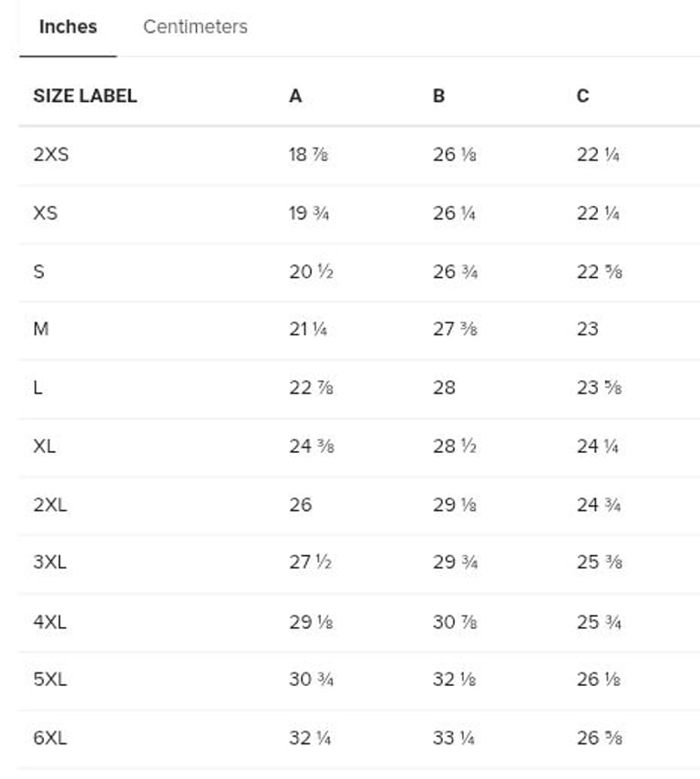Select the XS size label
The width and height of the screenshot is (700, 779).
click(45, 213)
